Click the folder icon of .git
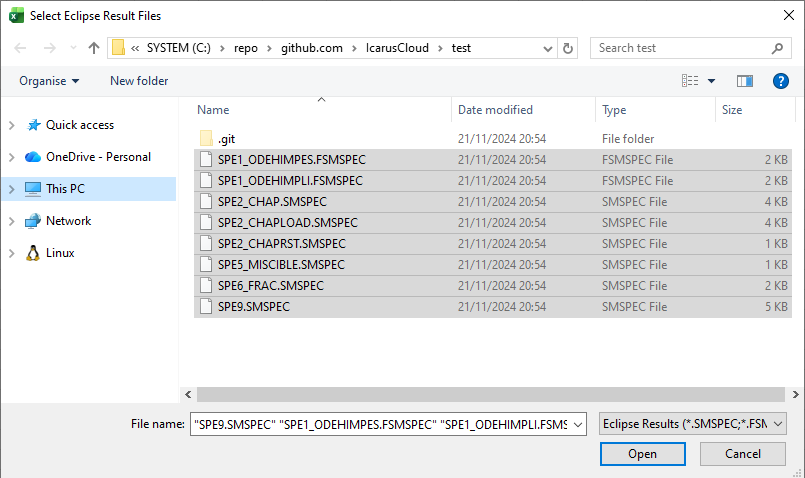The height and width of the screenshot is (478, 805). (206, 139)
